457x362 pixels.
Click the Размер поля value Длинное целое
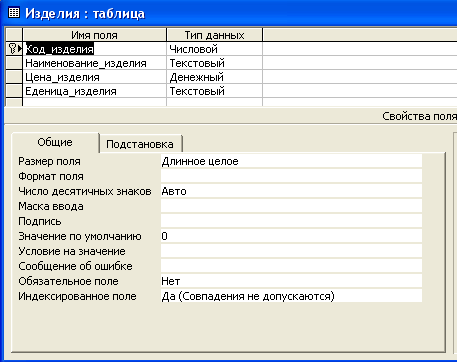point(291,161)
